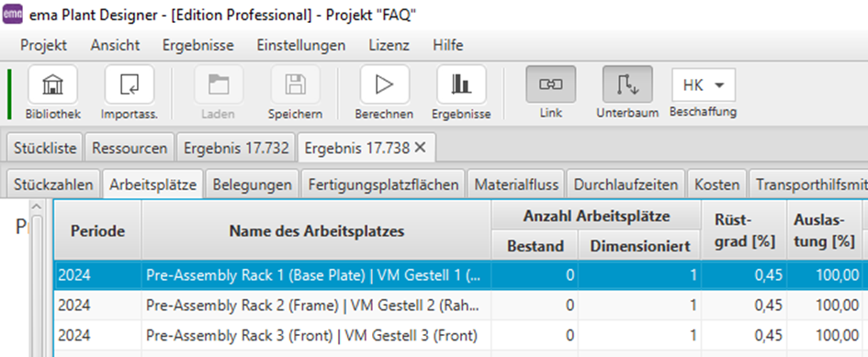Close the Ergebnis 17.738 tab
This screenshot has width=868, height=357.
coord(420,147)
